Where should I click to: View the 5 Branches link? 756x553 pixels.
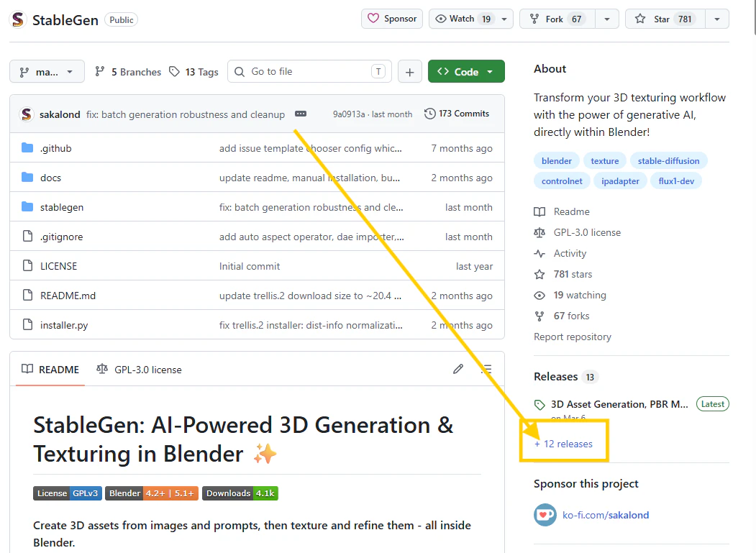pyautogui.click(x=128, y=72)
